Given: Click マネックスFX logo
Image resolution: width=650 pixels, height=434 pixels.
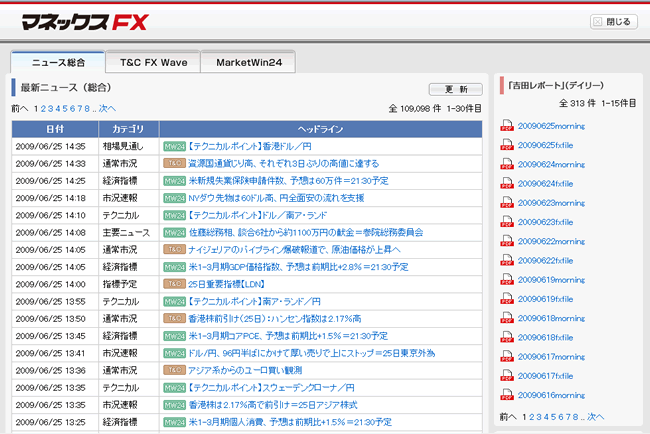Looking at the screenshot, I should pyautogui.click(x=85, y=22).
